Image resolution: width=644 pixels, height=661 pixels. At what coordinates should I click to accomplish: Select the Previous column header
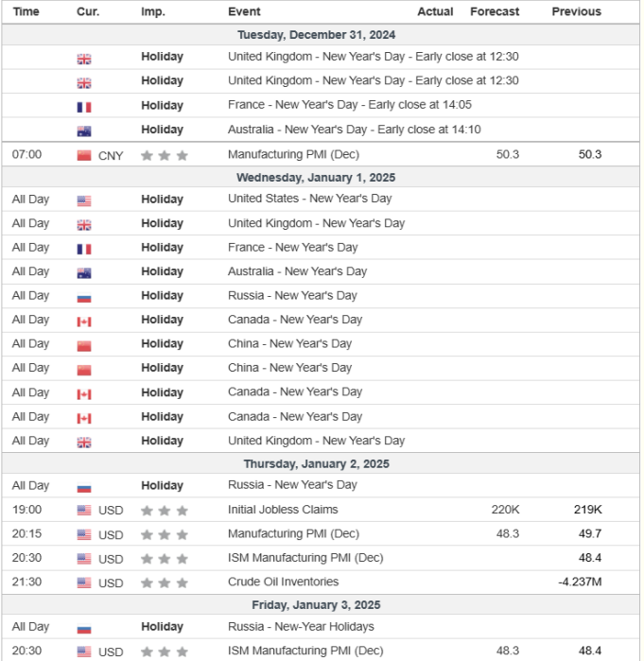pyautogui.click(x=576, y=11)
